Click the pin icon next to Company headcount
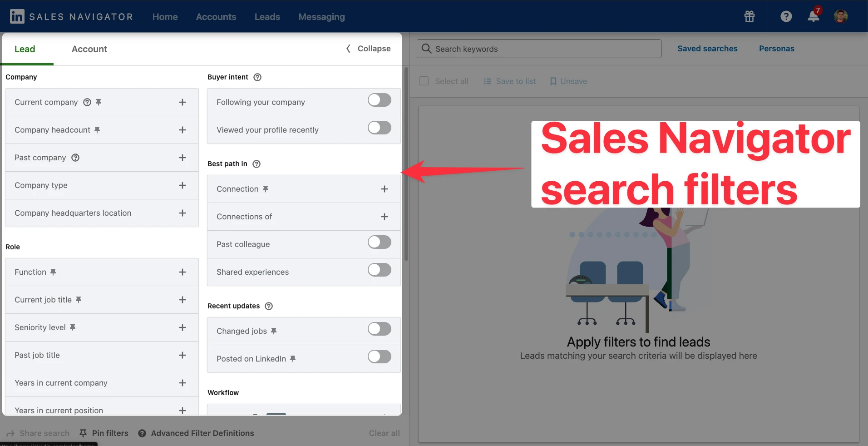Image resolution: width=868 pixels, height=446 pixels. pos(97,130)
